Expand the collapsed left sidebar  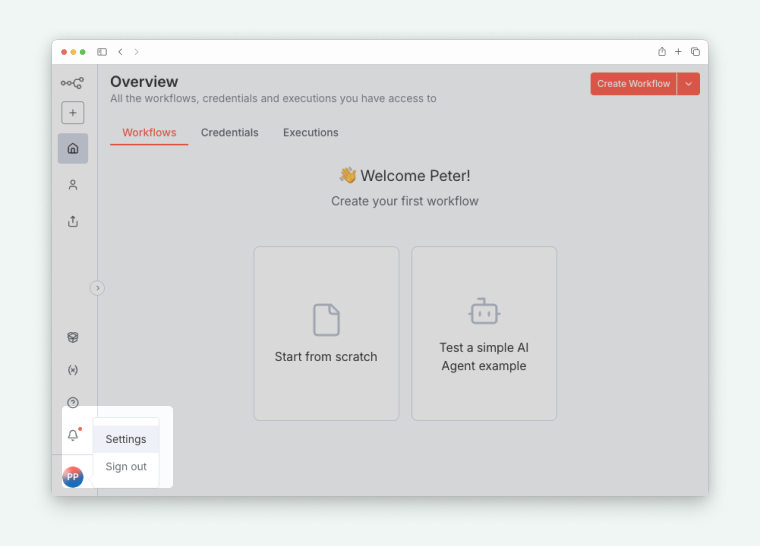[x=97, y=288]
